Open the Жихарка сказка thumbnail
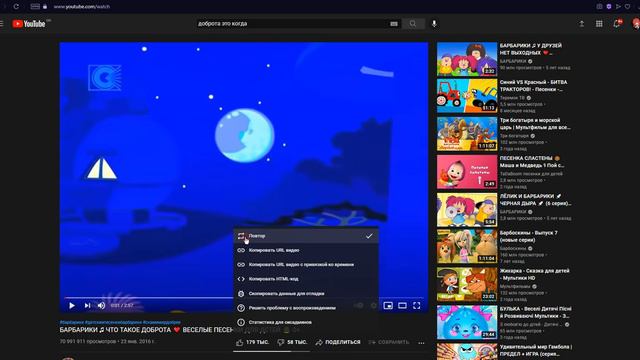Screen dimensions: 640x360 coord(467,284)
